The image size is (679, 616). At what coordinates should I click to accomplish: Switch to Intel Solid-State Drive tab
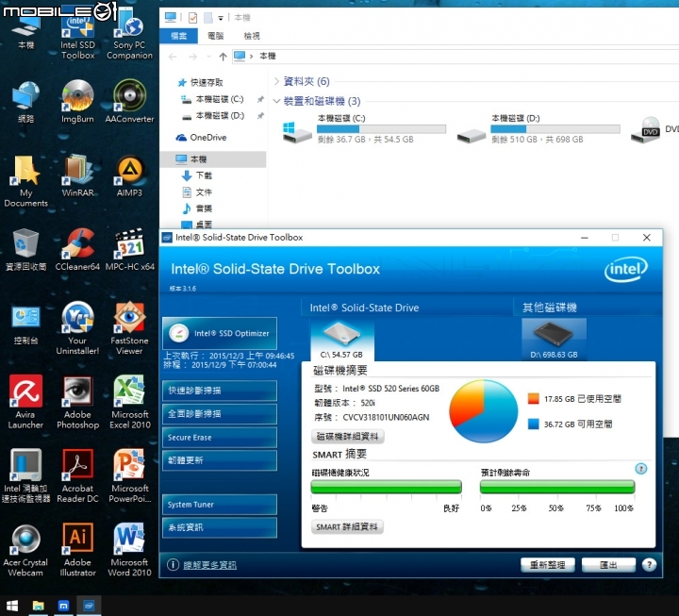coord(364,308)
